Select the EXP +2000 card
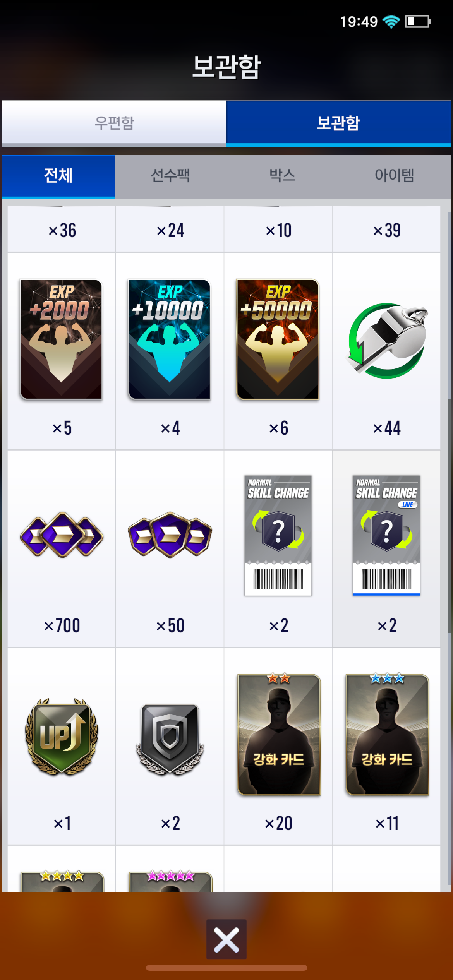This screenshot has width=453, height=980. 61,339
